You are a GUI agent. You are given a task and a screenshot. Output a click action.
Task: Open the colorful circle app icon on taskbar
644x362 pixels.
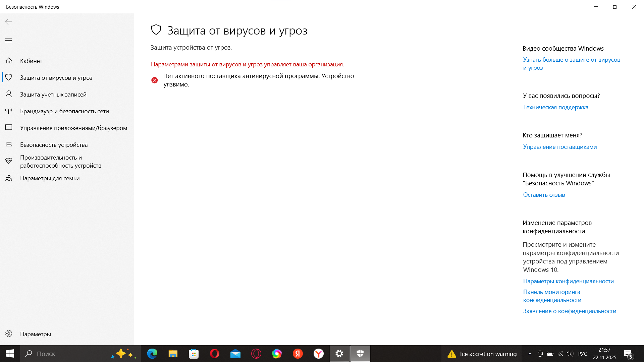[x=277, y=354]
